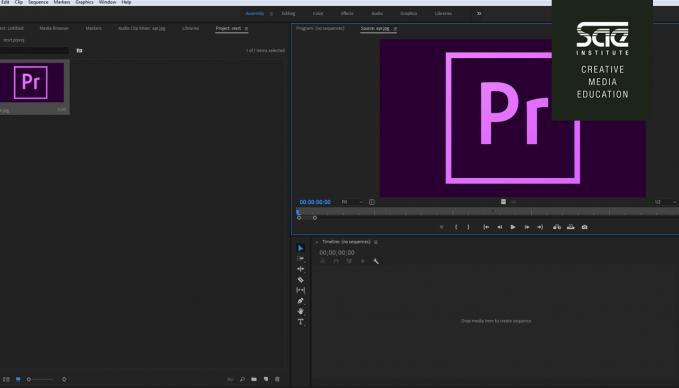679x388 pixels.
Task: Open the Source monitor panel menu icon
Action: point(395,29)
